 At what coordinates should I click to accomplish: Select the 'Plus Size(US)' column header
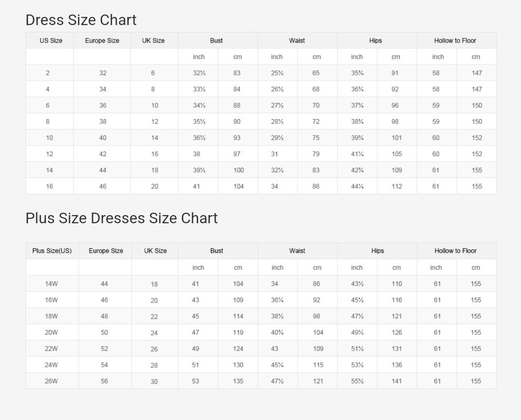tap(52, 251)
